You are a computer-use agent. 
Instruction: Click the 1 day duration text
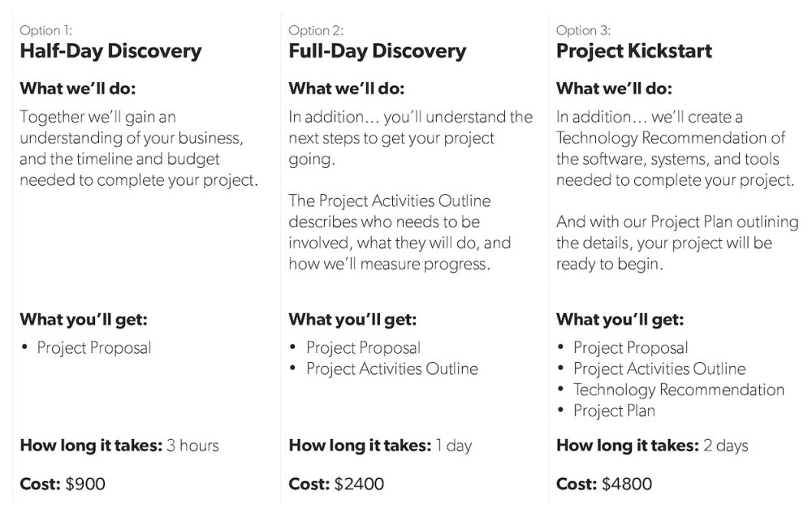454,446
